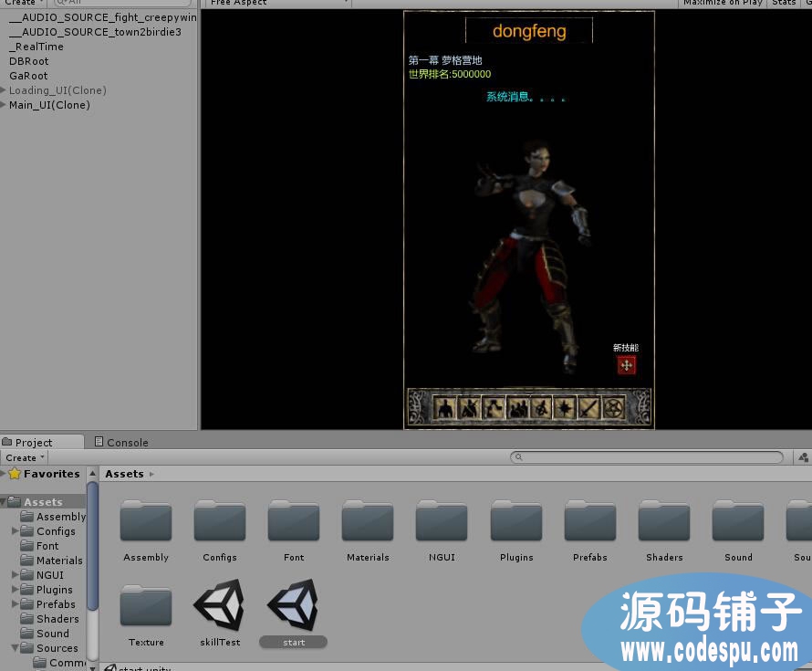812x671 pixels.
Task: Tap the sword skill icon
Action: pos(588,408)
